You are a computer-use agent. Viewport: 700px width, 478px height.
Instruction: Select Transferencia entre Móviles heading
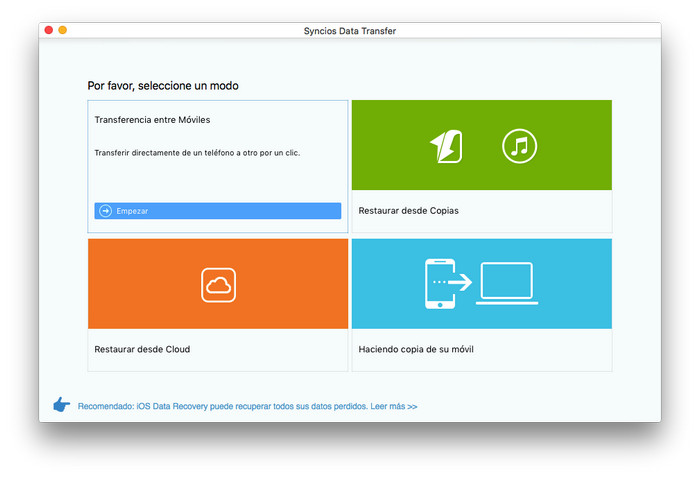pos(152,120)
